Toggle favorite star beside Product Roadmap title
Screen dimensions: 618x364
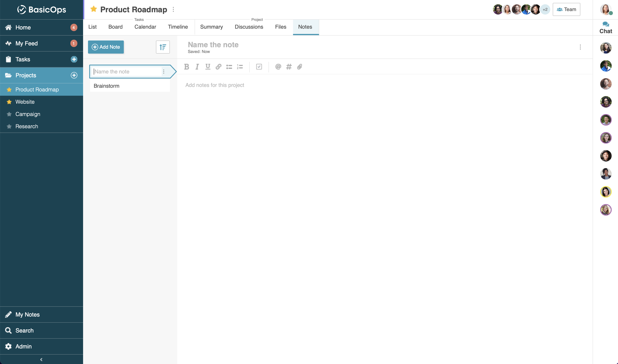click(x=94, y=9)
